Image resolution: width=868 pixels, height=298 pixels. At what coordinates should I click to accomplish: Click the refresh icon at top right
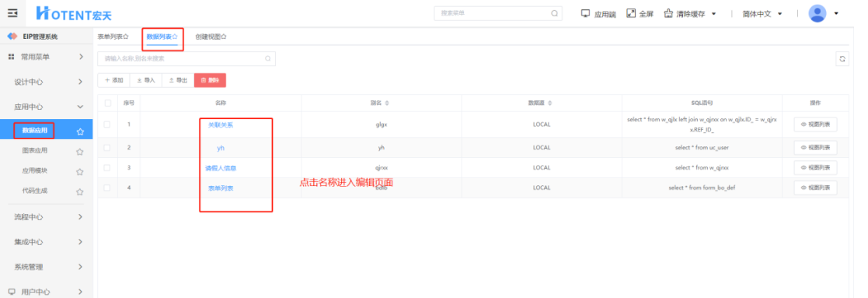pyautogui.click(x=842, y=58)
